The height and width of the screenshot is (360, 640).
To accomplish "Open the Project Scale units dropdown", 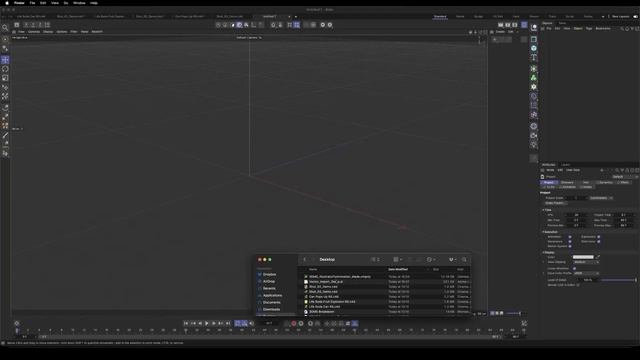I will pyautogui.click(x=601, y=198).
